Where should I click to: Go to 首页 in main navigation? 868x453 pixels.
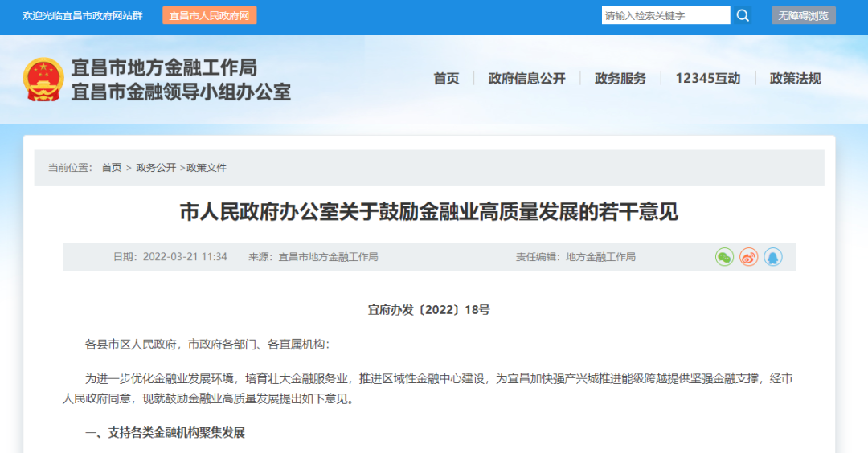tap(446, 79)
